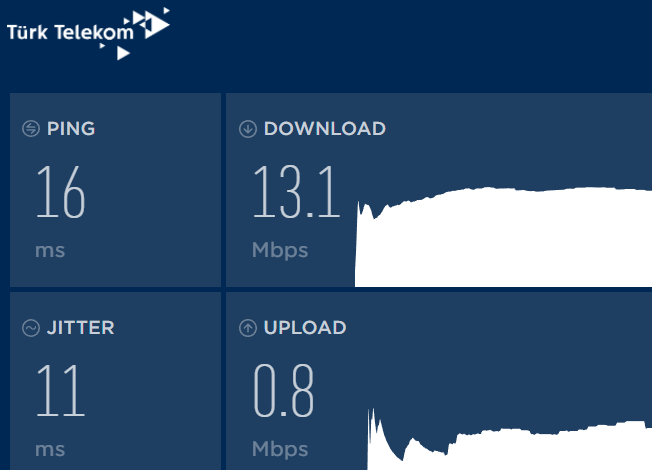Select the UPLOAD label
The image size is (652, 470).
pos(305,328)
